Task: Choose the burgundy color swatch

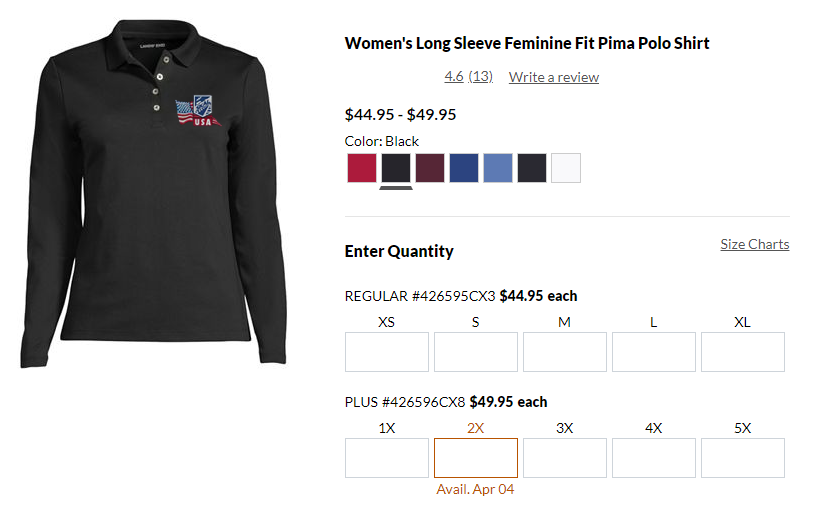Action: point(430,168)
